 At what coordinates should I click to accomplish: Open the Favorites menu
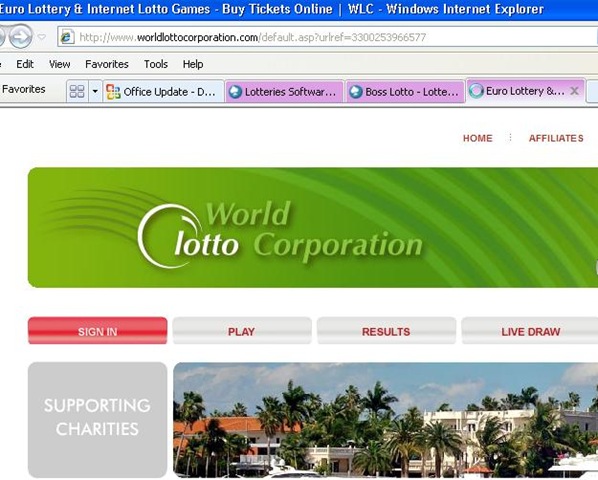pos(107,64)
